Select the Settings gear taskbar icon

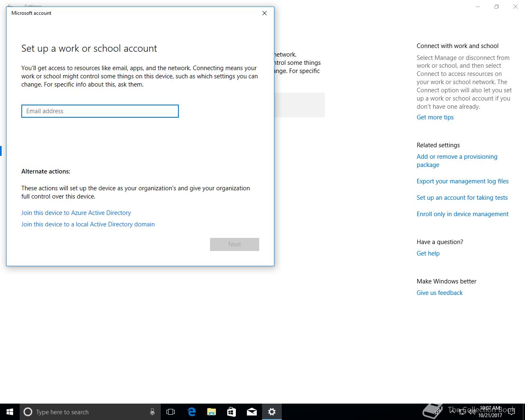coord(272,412)
